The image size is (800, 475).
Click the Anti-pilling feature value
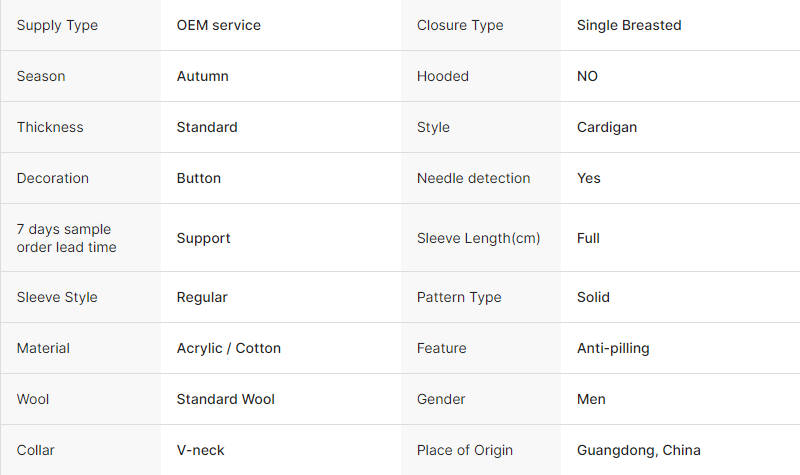coord(613,348)
